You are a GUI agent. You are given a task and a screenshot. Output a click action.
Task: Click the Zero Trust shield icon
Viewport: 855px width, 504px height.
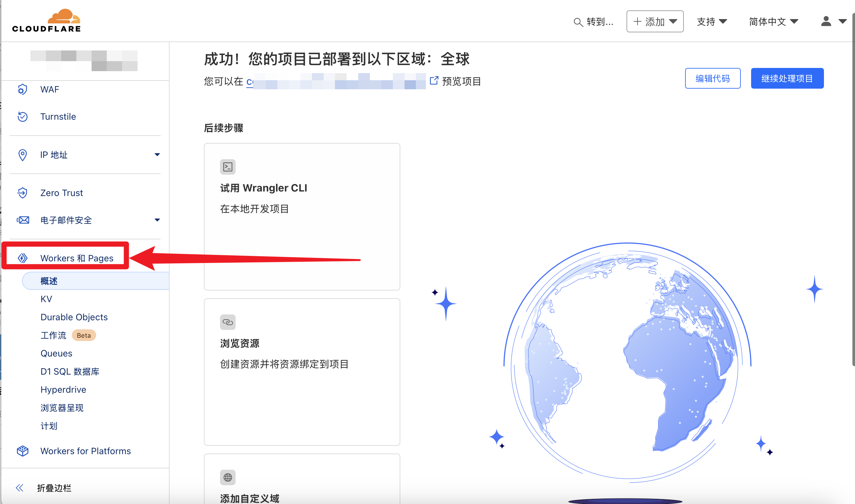(x=22, y=193)
